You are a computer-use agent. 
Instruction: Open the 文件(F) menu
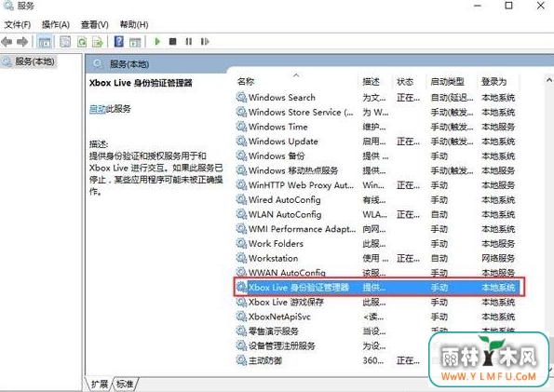pyautogui.click(x=18, y=24)
